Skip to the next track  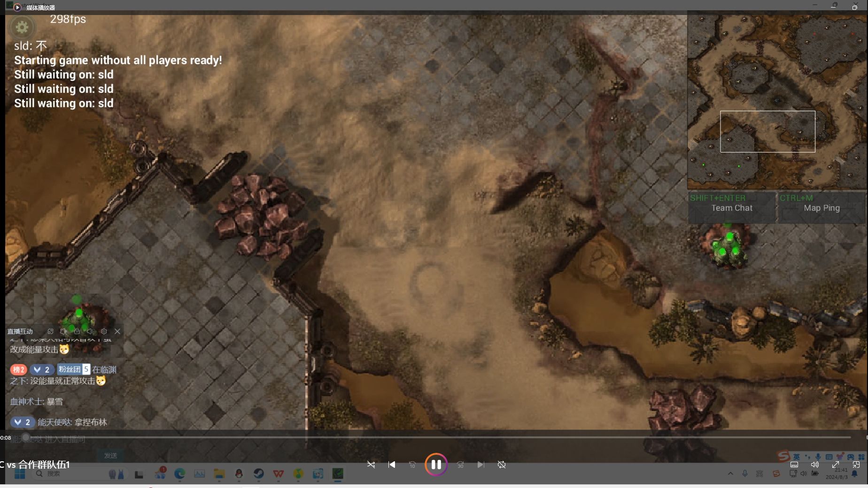[480, 465]
